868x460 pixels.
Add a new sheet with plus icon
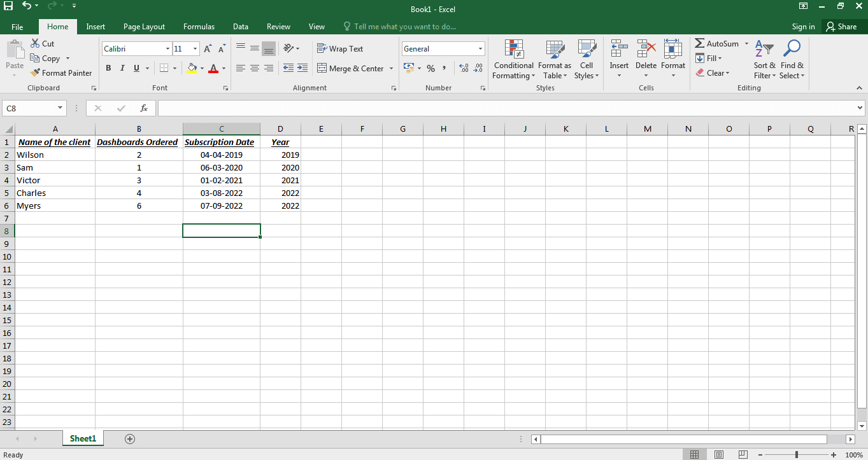[130, 438]
